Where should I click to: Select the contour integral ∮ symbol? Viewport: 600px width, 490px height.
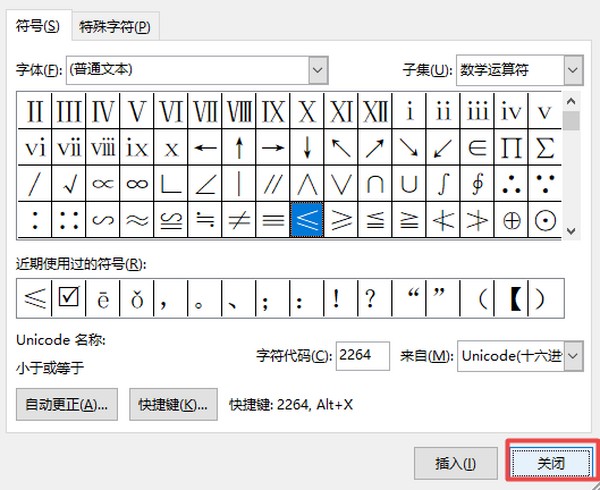pyautogui.click(x=477, y=184)
